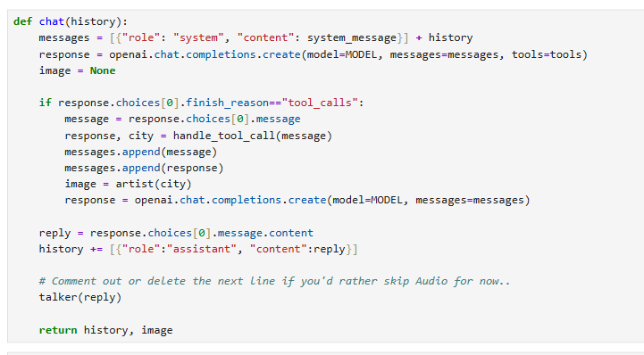644x355 pixels.
Task: Click the line 'messages.append(response)'
Action: coord(144,168)
